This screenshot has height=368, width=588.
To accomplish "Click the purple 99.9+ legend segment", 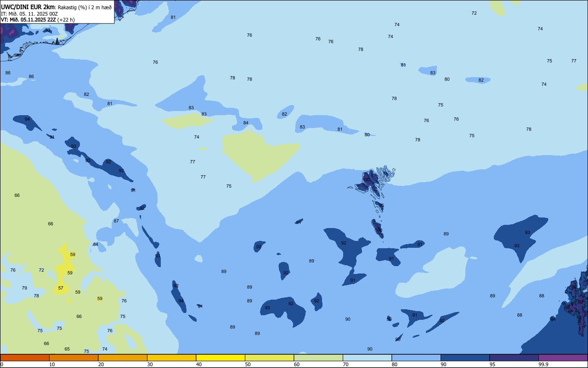I will coord(563,357).
